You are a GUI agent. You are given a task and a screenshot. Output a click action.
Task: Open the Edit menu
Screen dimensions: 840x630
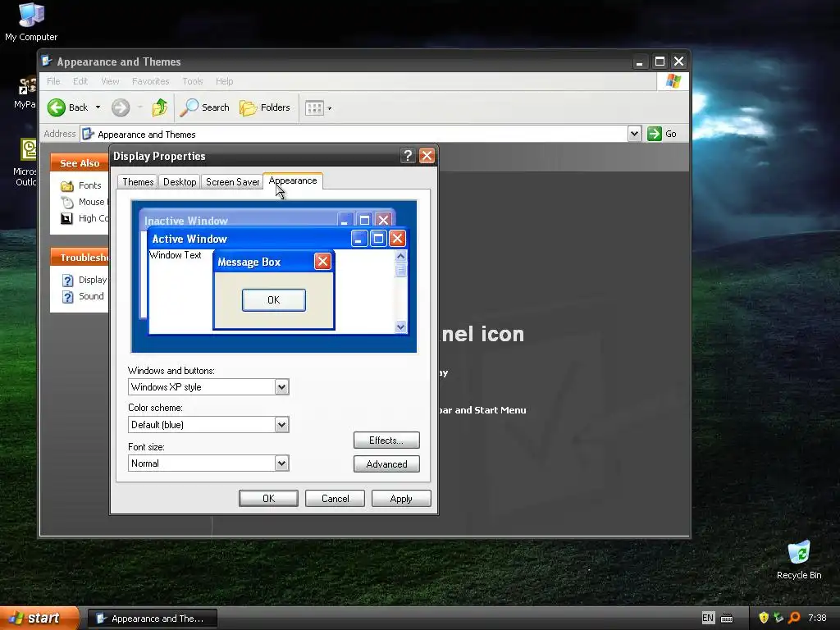click(80, 81)
